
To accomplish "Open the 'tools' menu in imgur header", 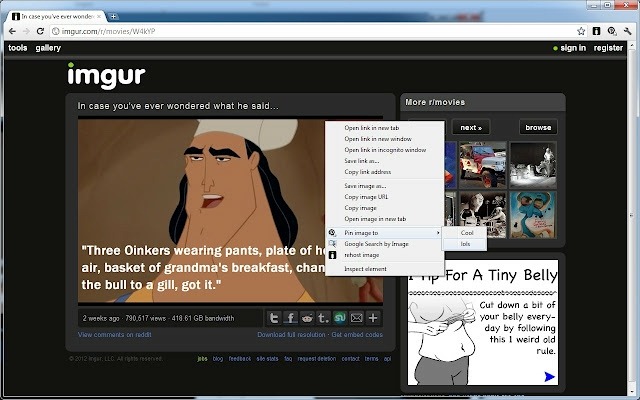I will 18,48.
